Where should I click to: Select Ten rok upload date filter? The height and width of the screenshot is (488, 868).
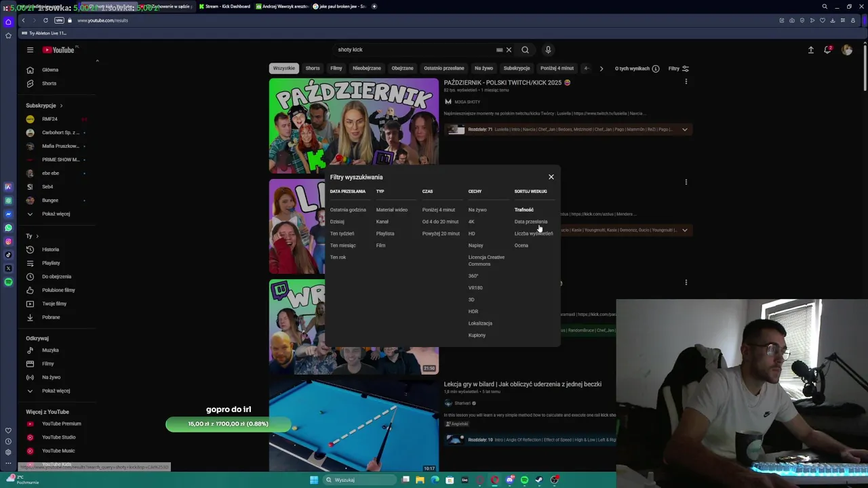click(x=338, y=258)
